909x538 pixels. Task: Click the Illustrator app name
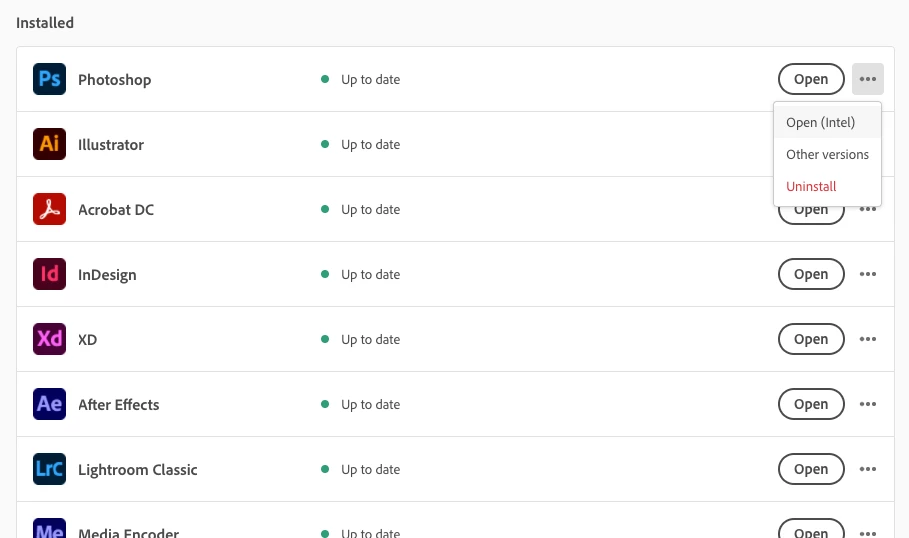111,144
